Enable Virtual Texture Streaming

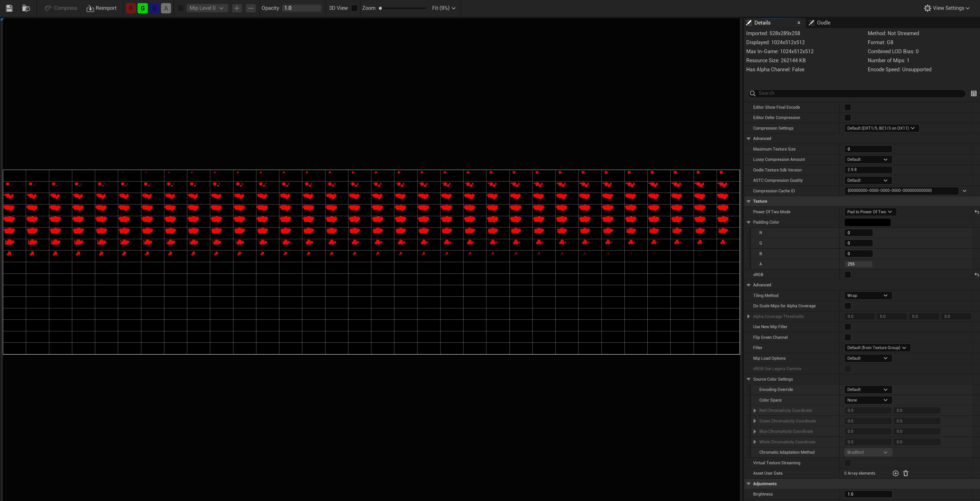(x=847, y=463)
